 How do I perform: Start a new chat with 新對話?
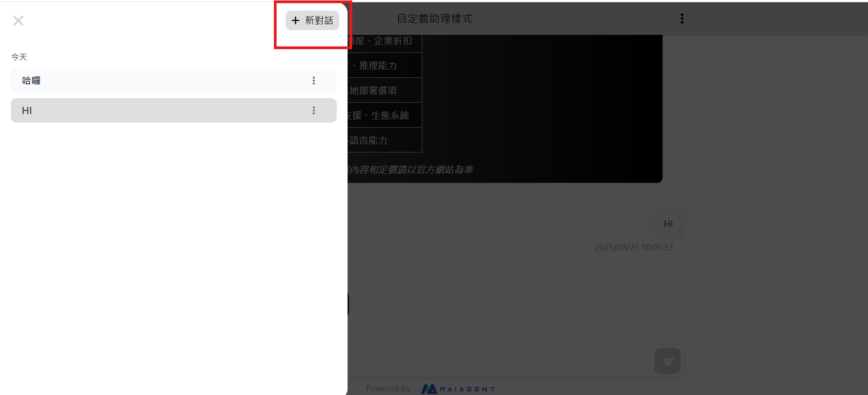click(312, 20)
